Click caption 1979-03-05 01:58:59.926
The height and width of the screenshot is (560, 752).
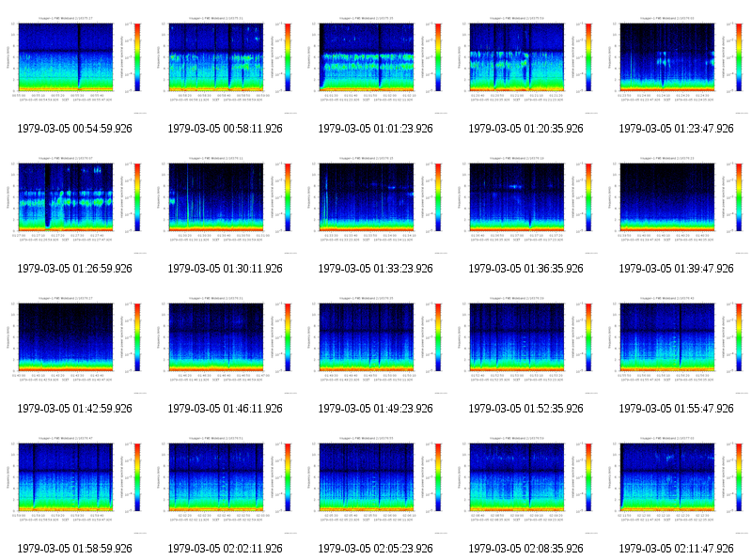coord(74,549)
